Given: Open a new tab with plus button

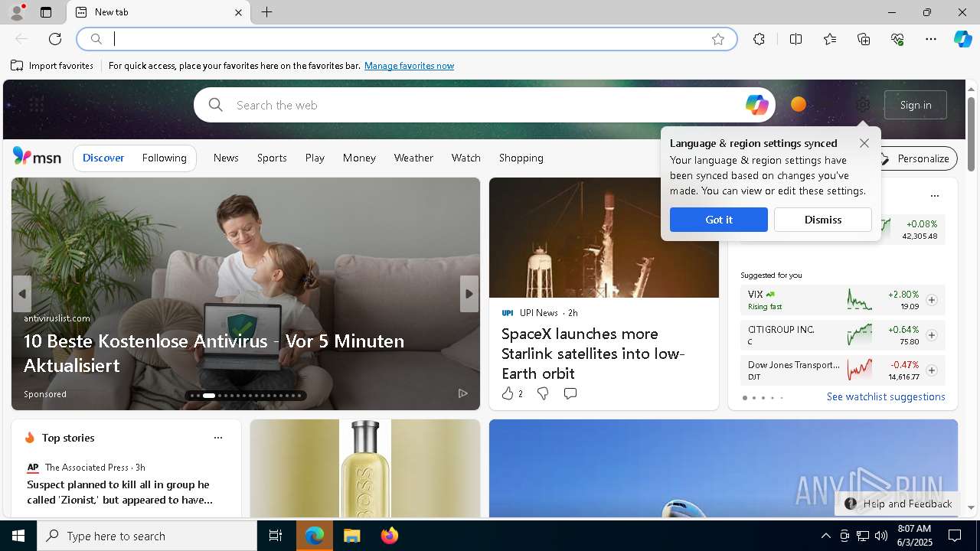Looking at the screenshot, I should click(266, 12).
